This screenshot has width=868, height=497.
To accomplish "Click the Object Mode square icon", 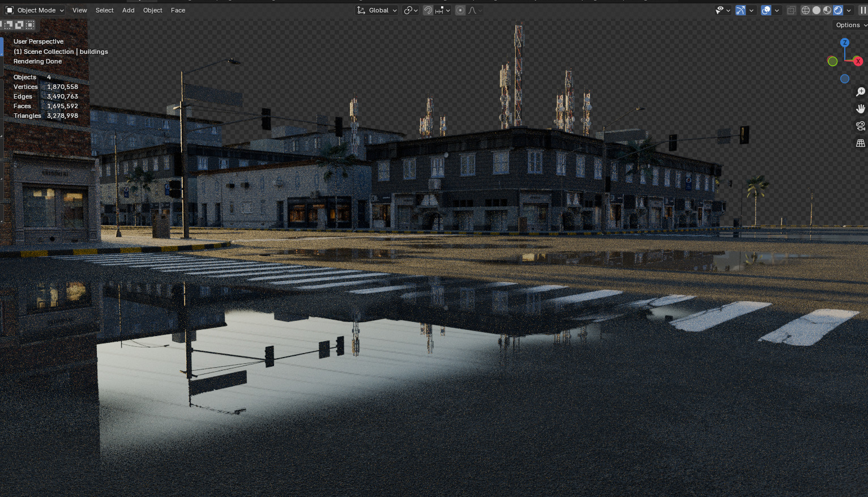I will pos(10,10).
